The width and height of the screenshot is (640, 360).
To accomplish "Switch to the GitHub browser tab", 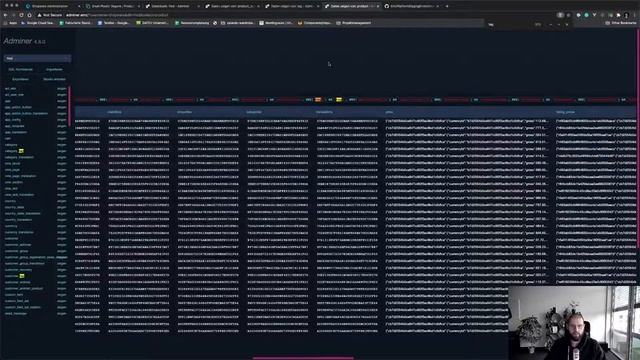I will pyautogui.click(x=411, y=6).
